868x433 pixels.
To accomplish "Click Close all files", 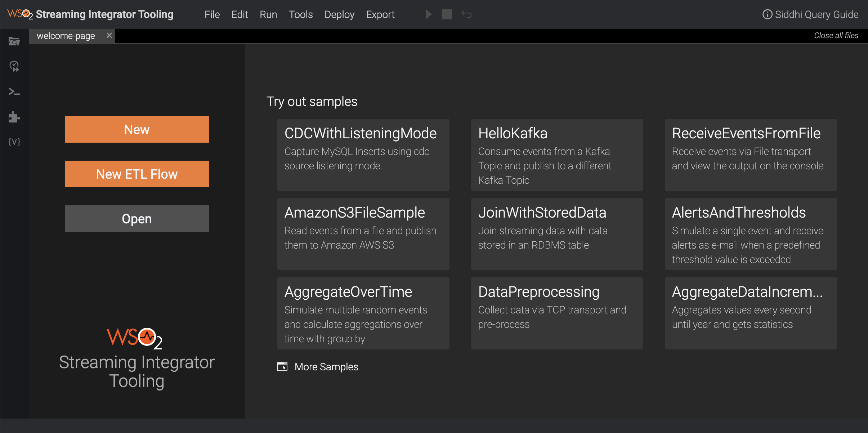I will point(836,35).
